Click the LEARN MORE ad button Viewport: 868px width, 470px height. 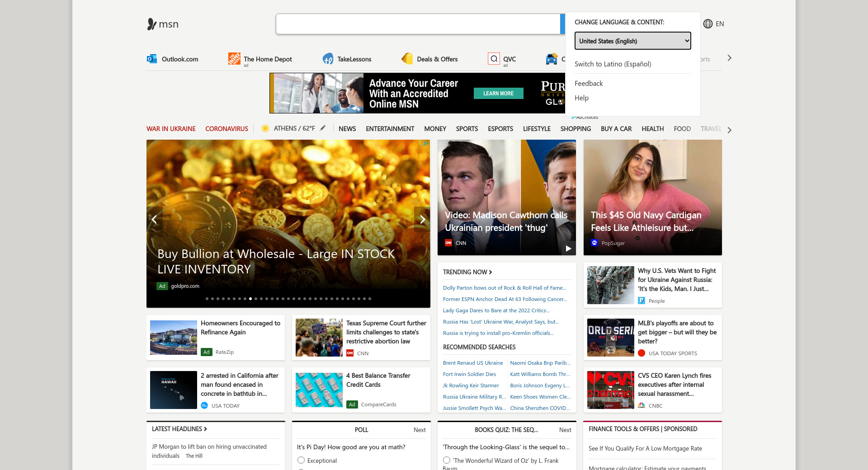point(499,93)
